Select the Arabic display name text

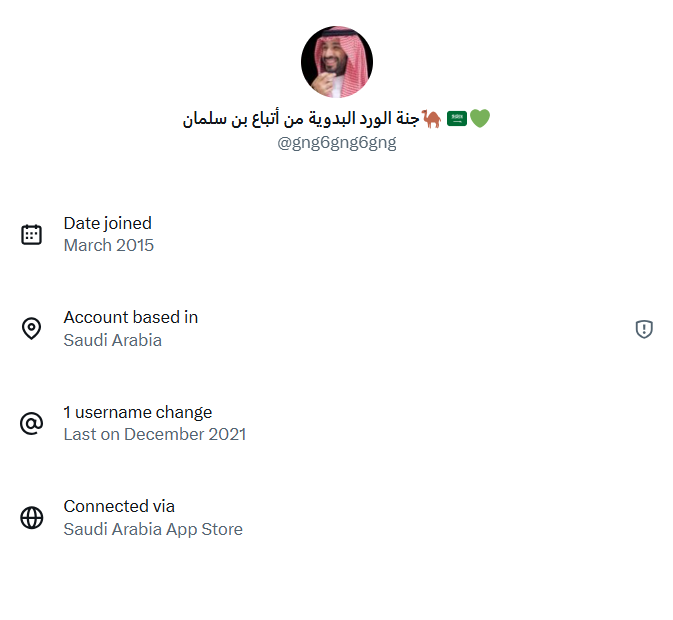[300, 119]
